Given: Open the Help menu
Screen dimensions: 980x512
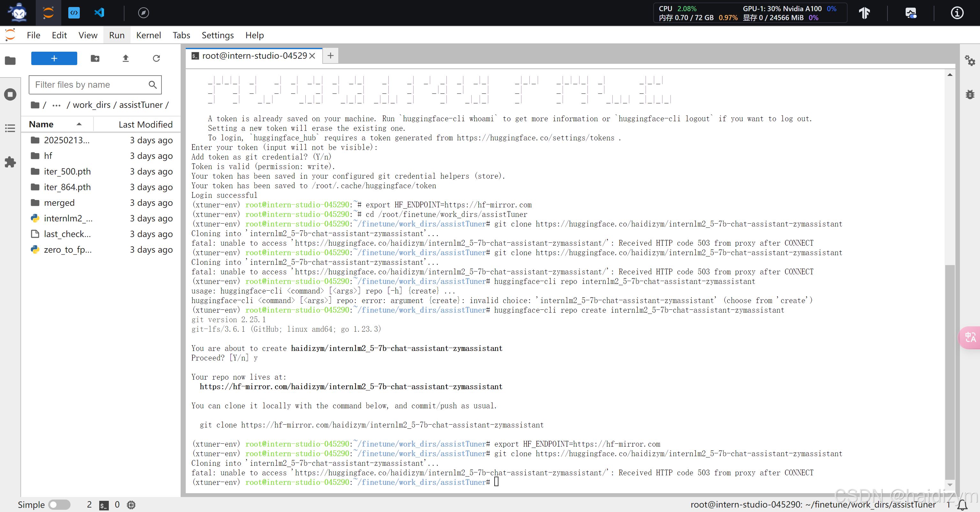Looking at the screenshot, I should [255, 35].
